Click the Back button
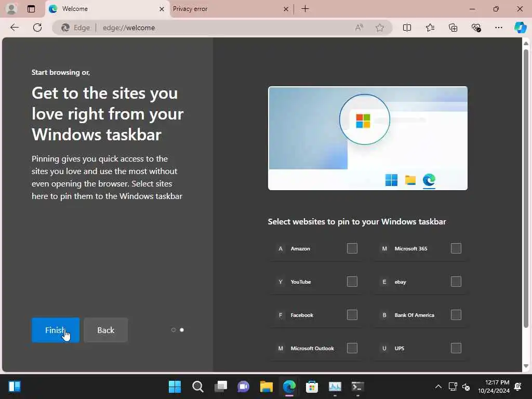This screenshot has height=399, width=532. (x=106, y=330)
